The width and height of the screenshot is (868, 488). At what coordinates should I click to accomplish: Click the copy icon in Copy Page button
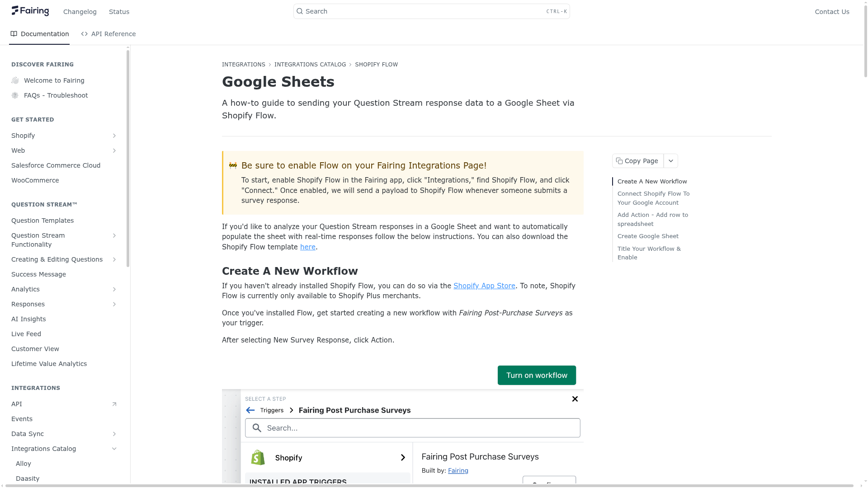[x=619, y=161]
